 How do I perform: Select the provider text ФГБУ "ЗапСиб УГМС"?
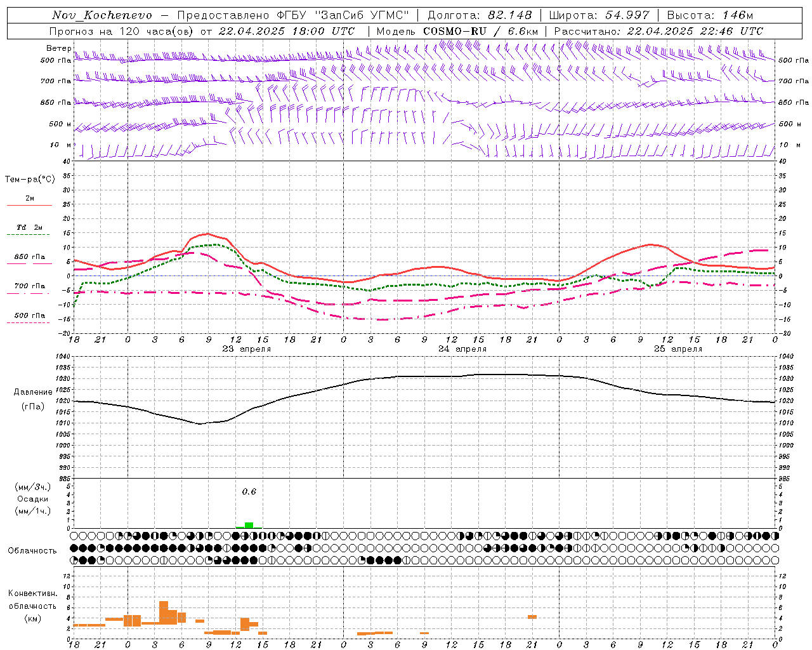(344, 15)
